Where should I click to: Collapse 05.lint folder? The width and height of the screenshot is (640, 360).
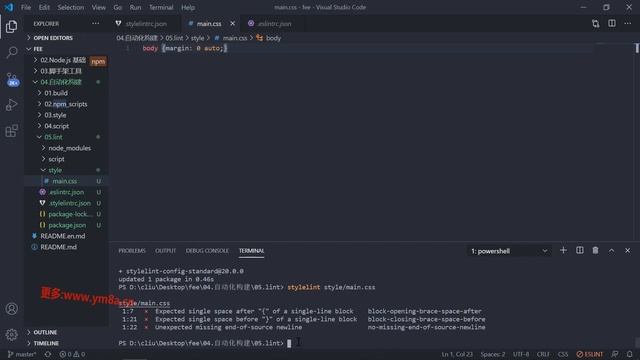[53, 137]
